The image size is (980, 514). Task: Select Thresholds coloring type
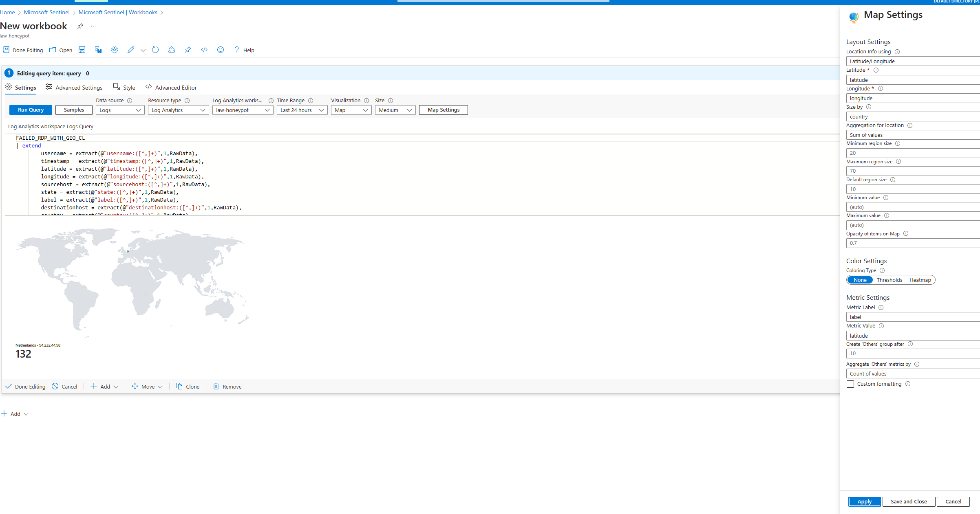click(889, 280)
